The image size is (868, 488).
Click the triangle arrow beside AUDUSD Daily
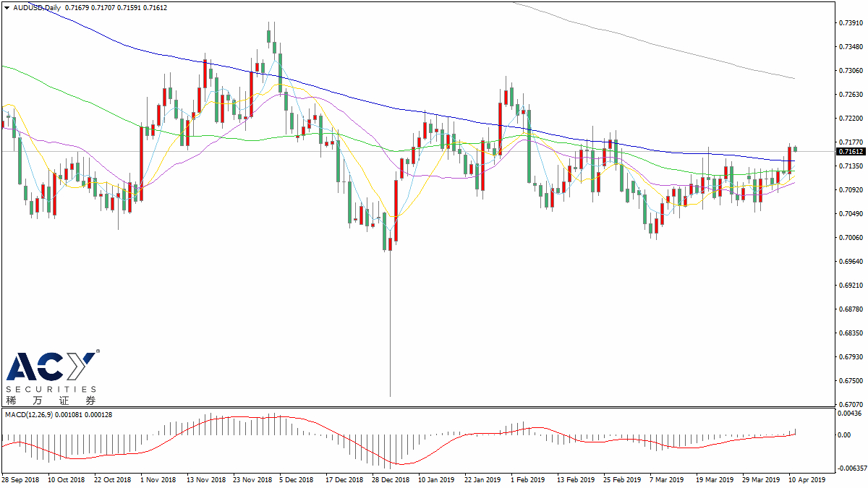(7, 7)
